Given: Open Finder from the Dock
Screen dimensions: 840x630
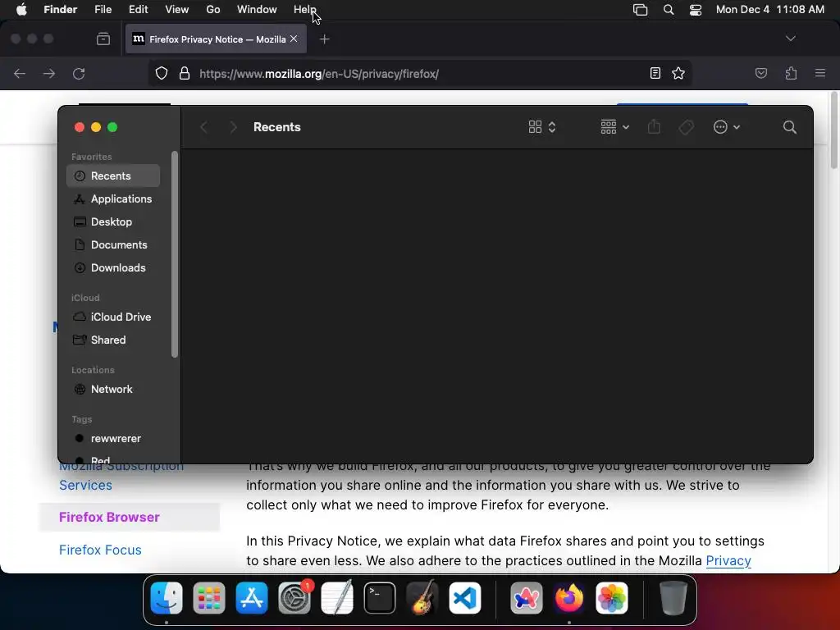Looking at the screenshot, I should [167, 598].
